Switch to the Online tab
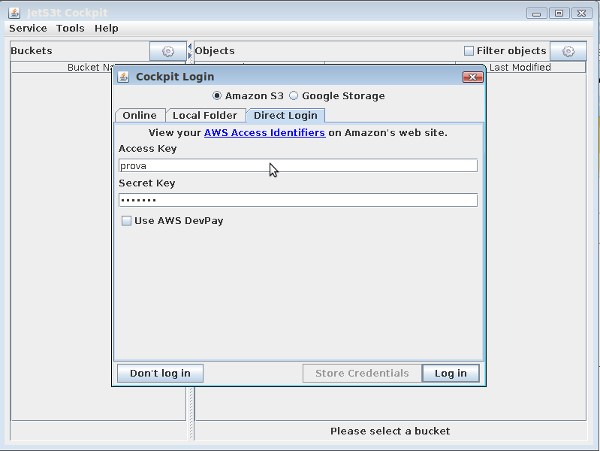The image size is (600, 451). click(x=140, y=116)
